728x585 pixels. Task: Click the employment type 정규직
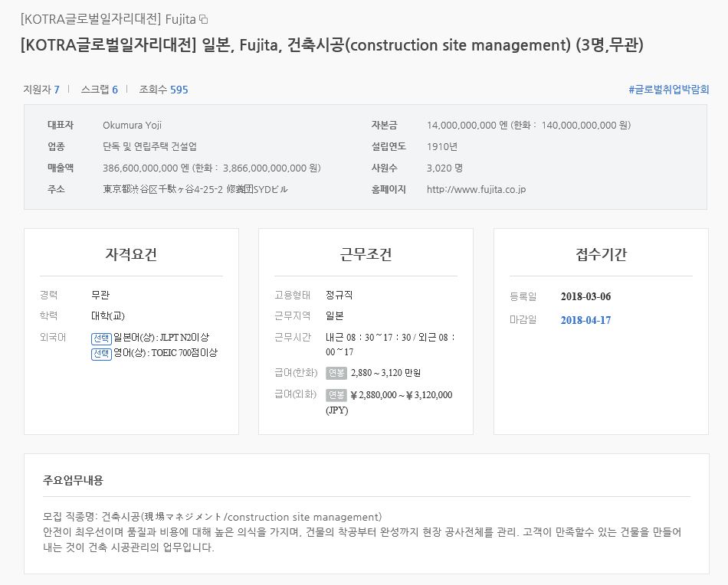tap(339, 295)
